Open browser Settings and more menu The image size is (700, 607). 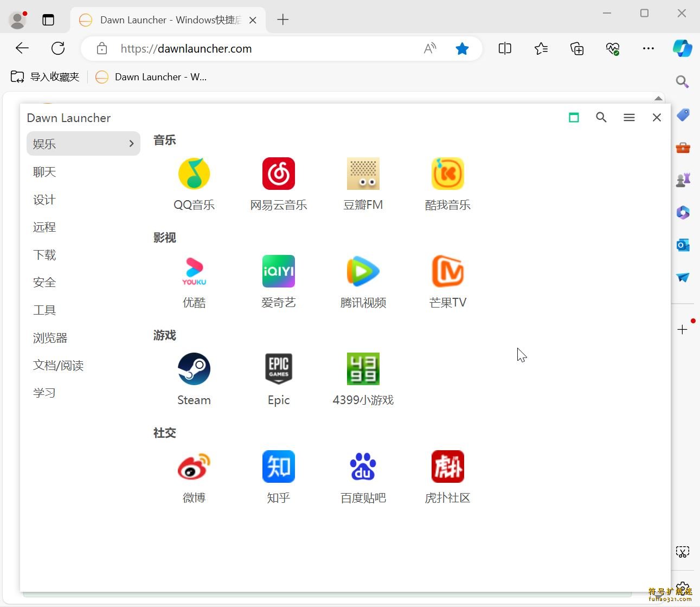(648, 49)
